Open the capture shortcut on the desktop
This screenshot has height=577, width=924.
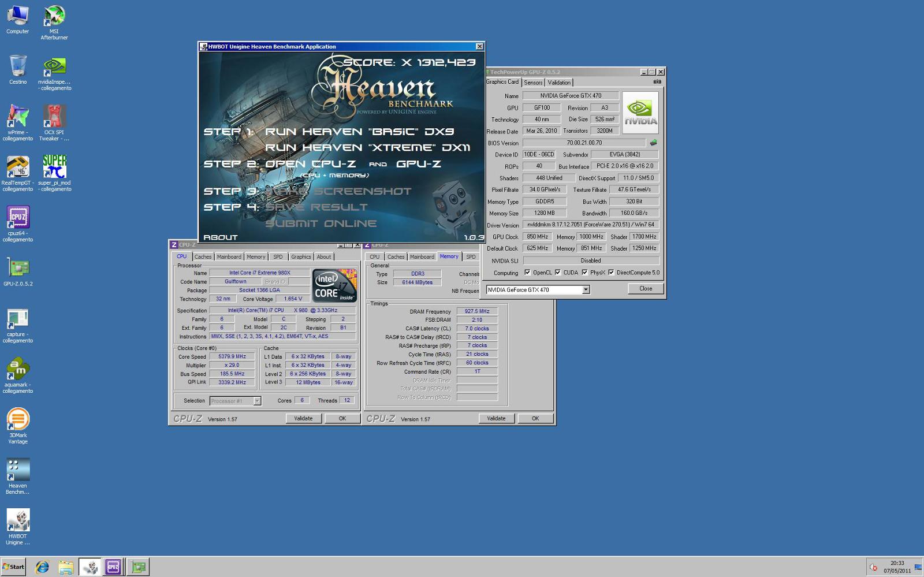click(18, 325)
